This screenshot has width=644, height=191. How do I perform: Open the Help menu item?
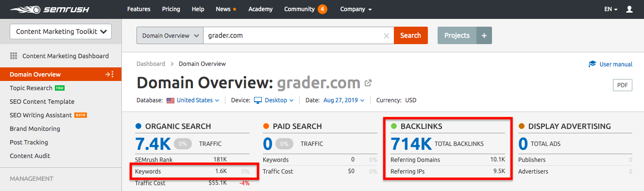point(198,9)
